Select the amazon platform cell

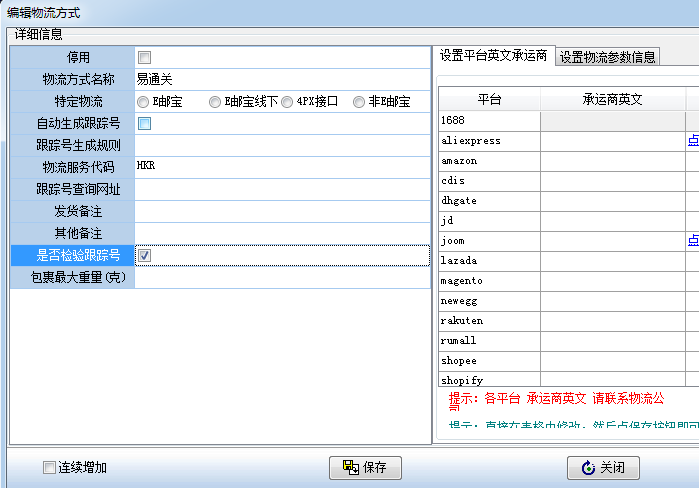click(489, 161)
